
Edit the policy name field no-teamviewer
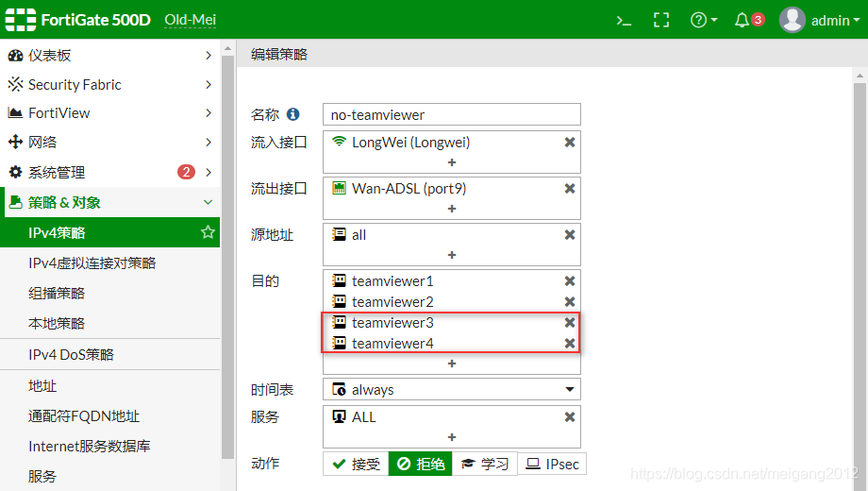point(452,114)
